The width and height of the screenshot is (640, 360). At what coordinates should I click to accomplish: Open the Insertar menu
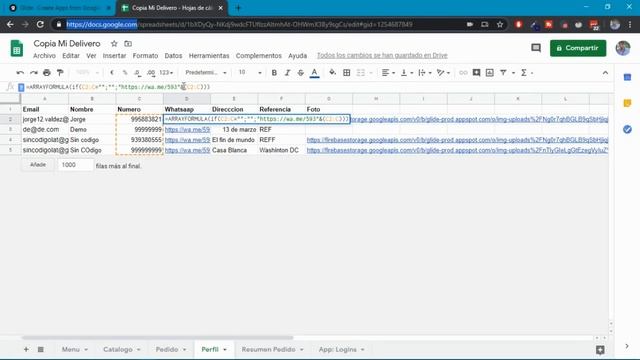(114, 56)
